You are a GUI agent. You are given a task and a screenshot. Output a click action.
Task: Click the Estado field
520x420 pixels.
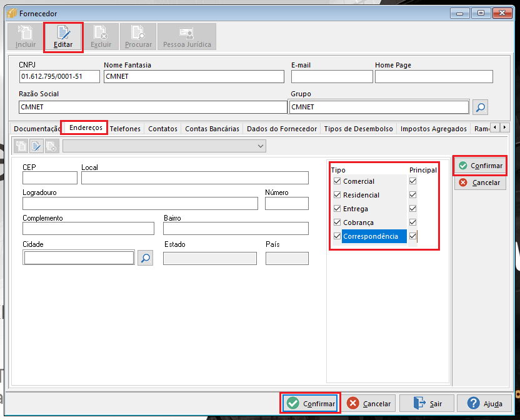click(209, 258)
